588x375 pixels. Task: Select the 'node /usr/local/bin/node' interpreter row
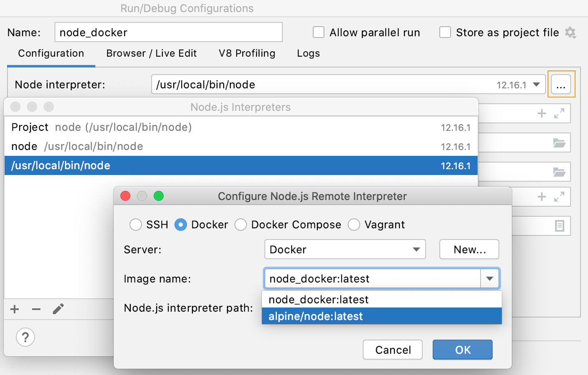(x=241, y=146)
